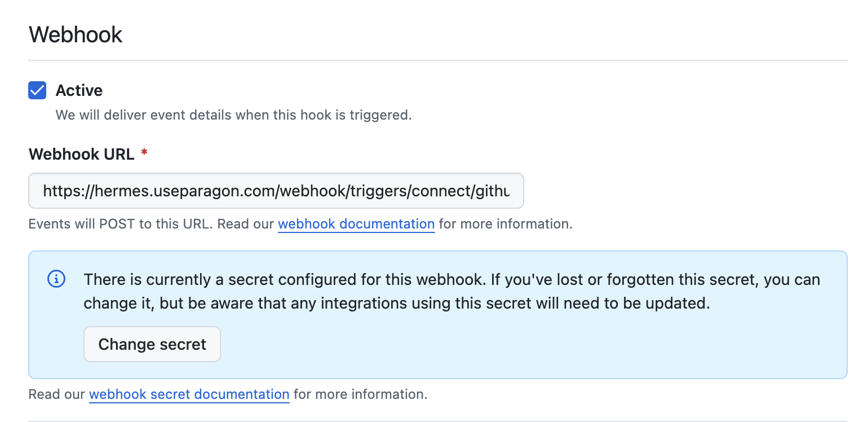Click the Webhook page heading
The height and width of the screenshot is (422, 868).
(x=76, y=34)
